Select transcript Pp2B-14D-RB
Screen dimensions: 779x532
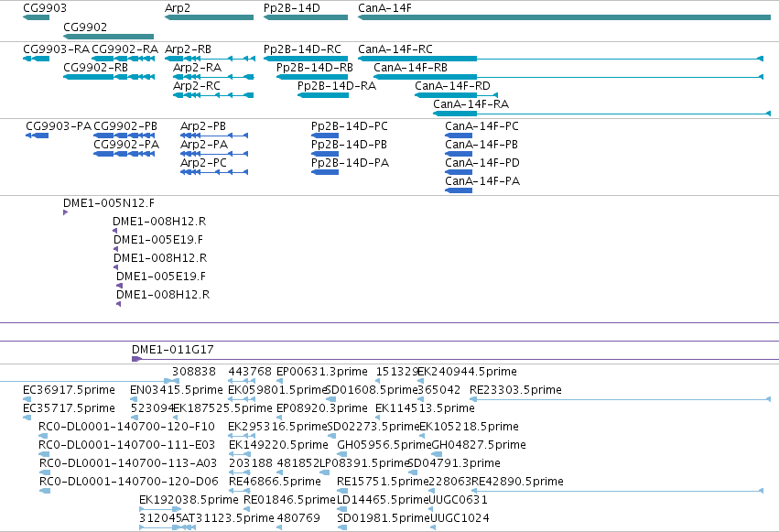(312, 77)
